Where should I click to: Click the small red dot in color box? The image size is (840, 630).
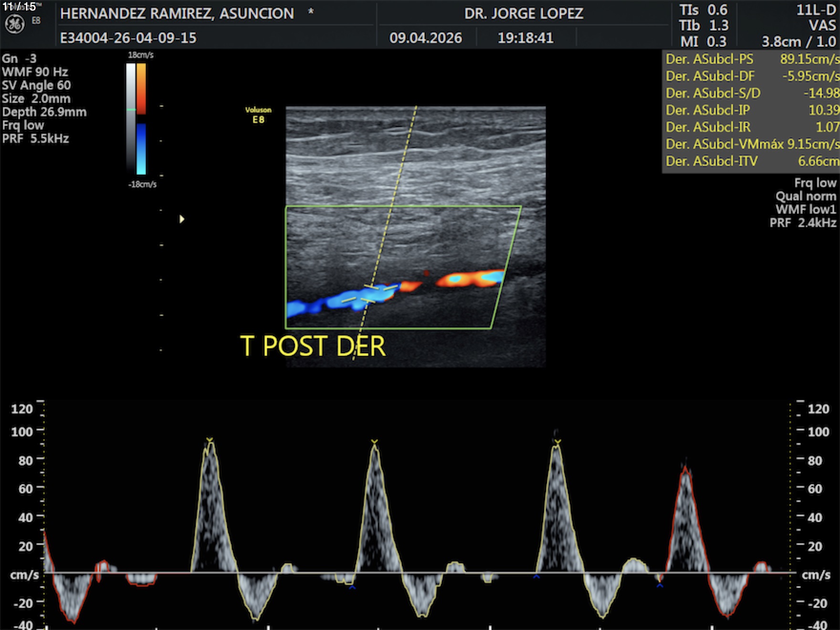426,273
